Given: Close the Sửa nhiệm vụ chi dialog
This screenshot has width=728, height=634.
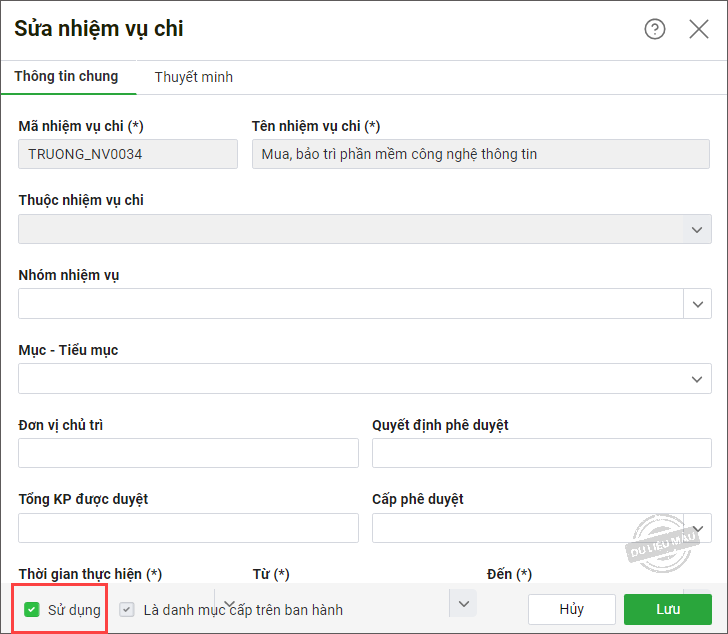Looking at the screenshot, I should point(699,29).
